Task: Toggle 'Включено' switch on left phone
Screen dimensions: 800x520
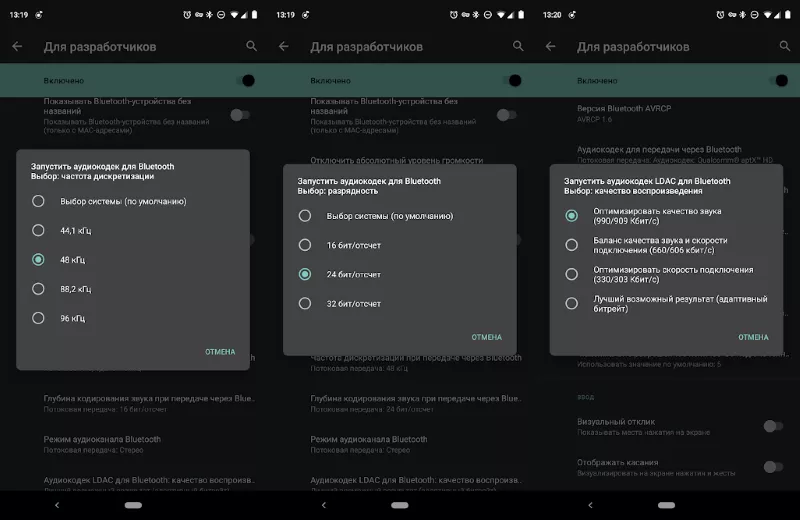Action: [x=245, y=80]
